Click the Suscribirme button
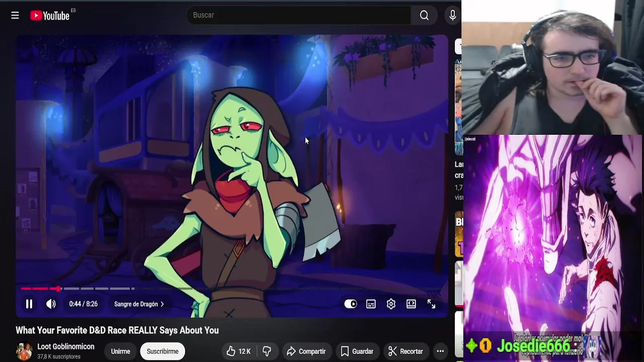This screenshot has height=362, width=644. coord(163,351)
